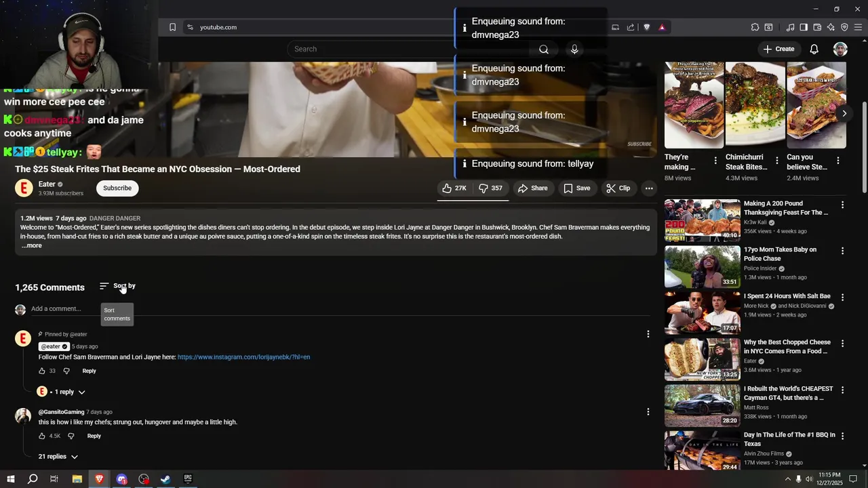Screen dimensions: 868x488
Task: Open Epic Games launcher from the taskbar
Action: tap(188, 479)
